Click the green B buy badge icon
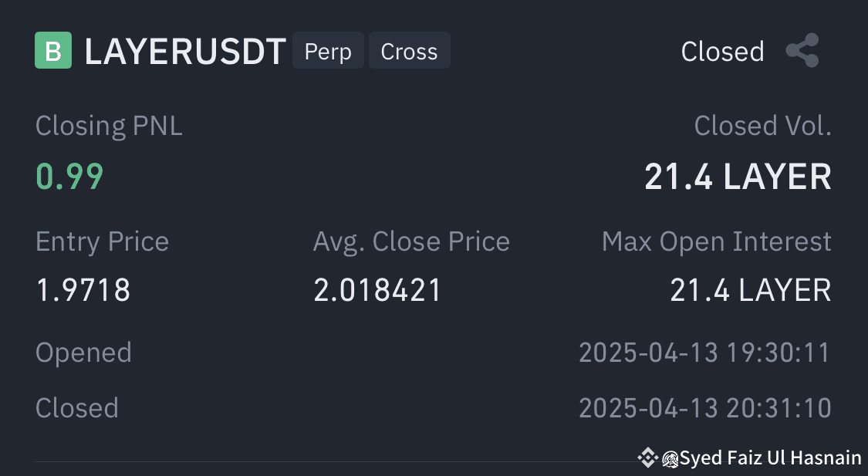Screen dimensions: 868x476 point(53,50)
